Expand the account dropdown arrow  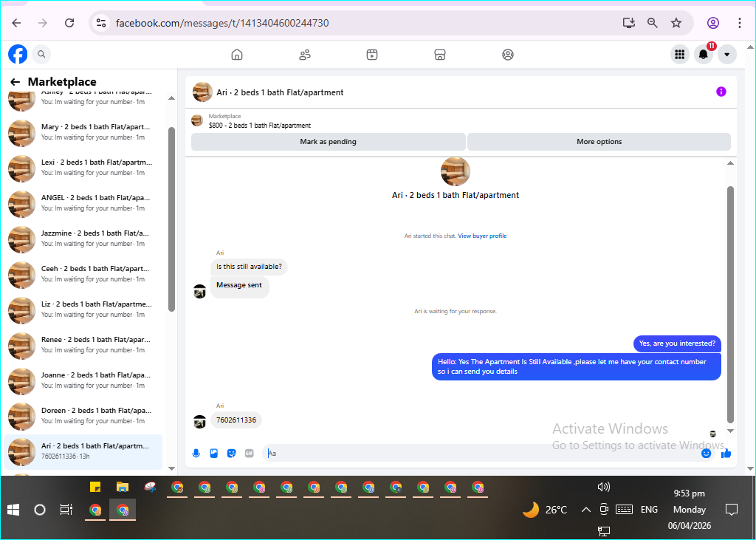[x=727, y=55]
